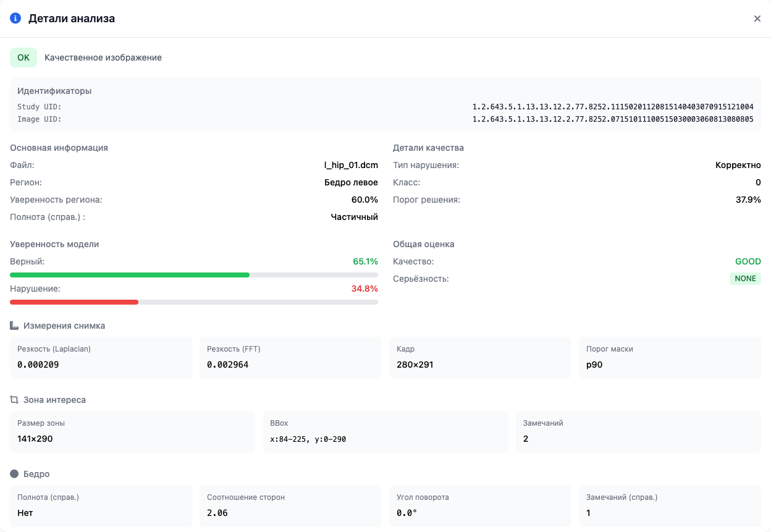Click the gray circle icon beside Бедро
This screenshot has width=771, height=532.
[x=14, y=474]
